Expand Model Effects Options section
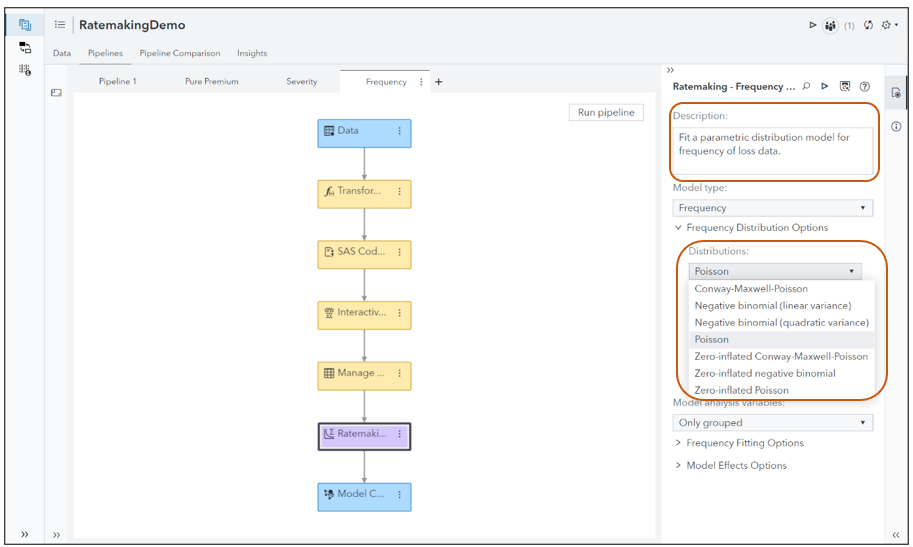Screen dimensions: 913x547 736,465
